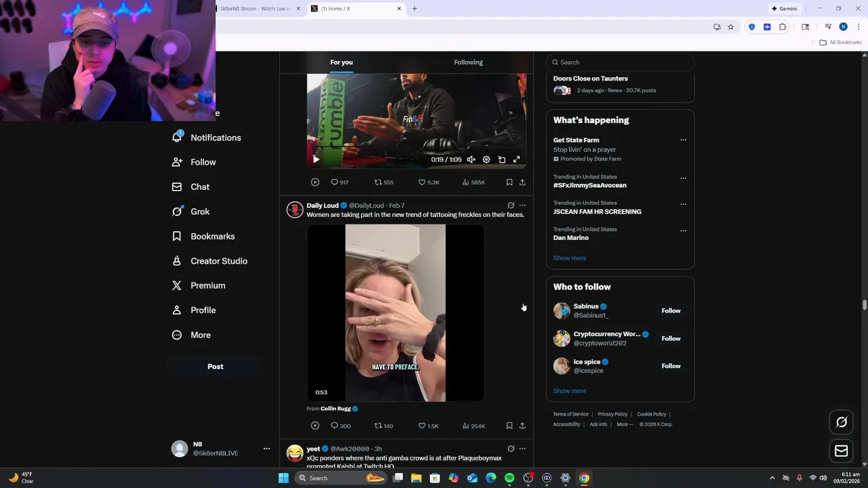Toggle picture-in-picture on the Rumble video
This screenshot has height=488, width=868.
pyautogui.click(x=502, y=159)
